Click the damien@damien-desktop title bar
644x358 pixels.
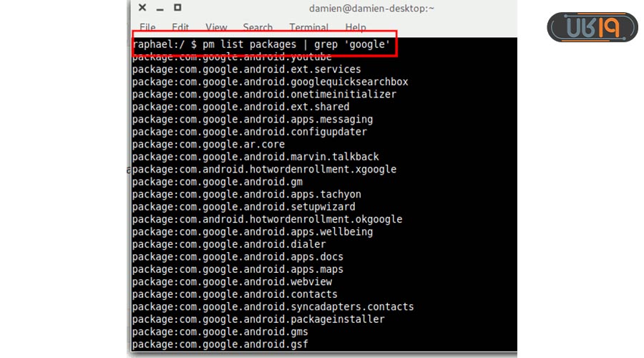point(371,9)
